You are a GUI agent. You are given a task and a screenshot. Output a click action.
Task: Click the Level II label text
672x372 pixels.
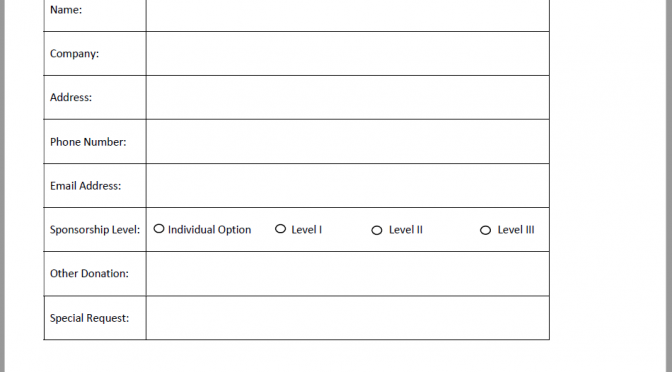[405, 230]
